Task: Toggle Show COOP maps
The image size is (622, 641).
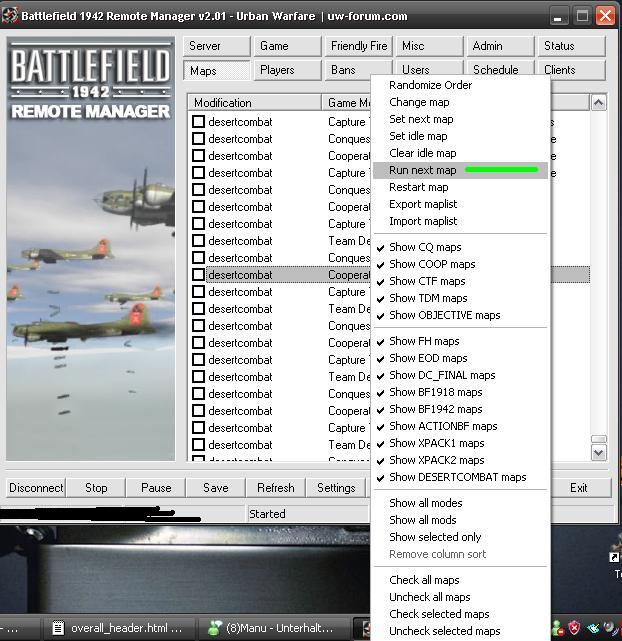Action: 460,264
